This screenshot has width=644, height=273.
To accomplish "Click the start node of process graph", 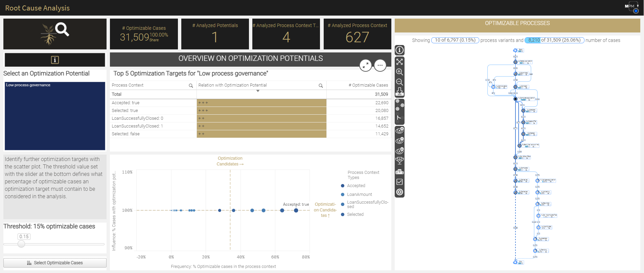I will point(515,50).
